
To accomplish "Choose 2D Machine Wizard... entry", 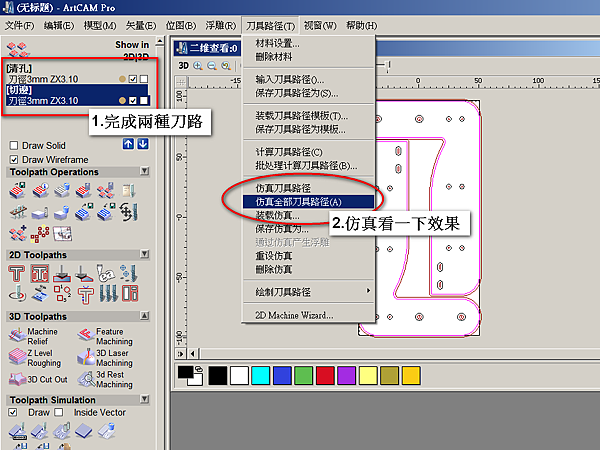I will click(x=308, y=315).
